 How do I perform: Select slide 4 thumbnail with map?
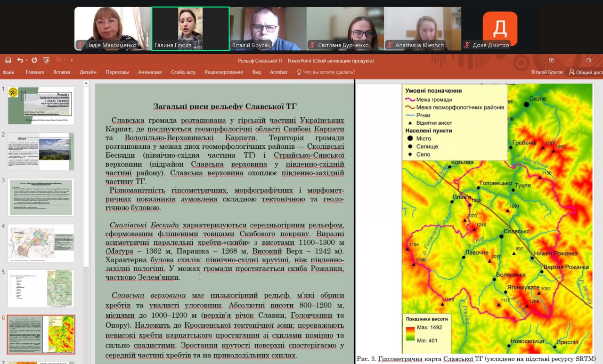tap(41, 243)
